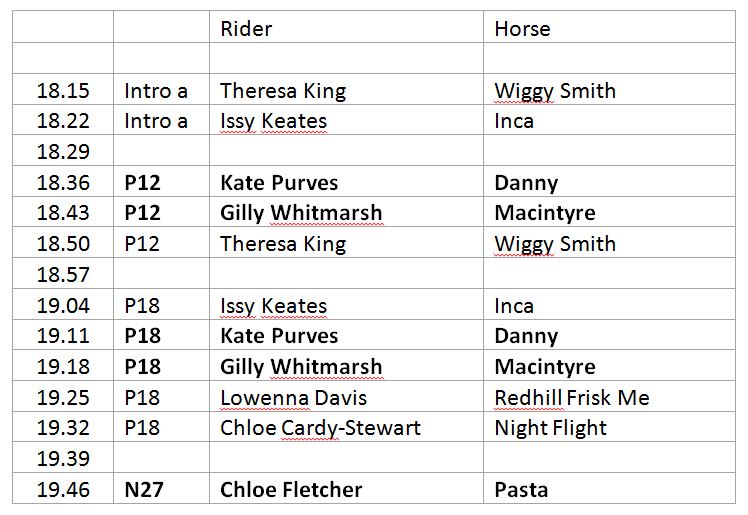Viewport: 748px width, 515px height.
Task: Click the 18.29 time cell
Action: [x=63, y=152]
